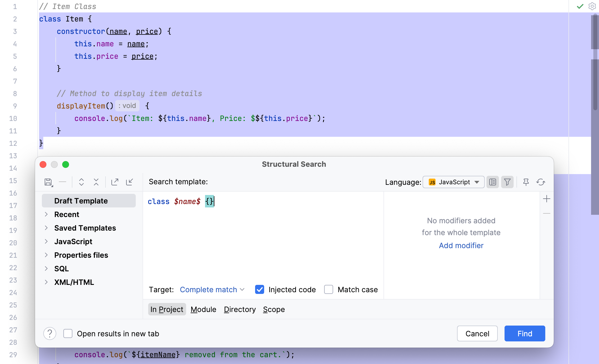Screen dimensions: 599x364
Task: Export the template to clipboard
Action: pyautogui.click(x=115, y=182)
